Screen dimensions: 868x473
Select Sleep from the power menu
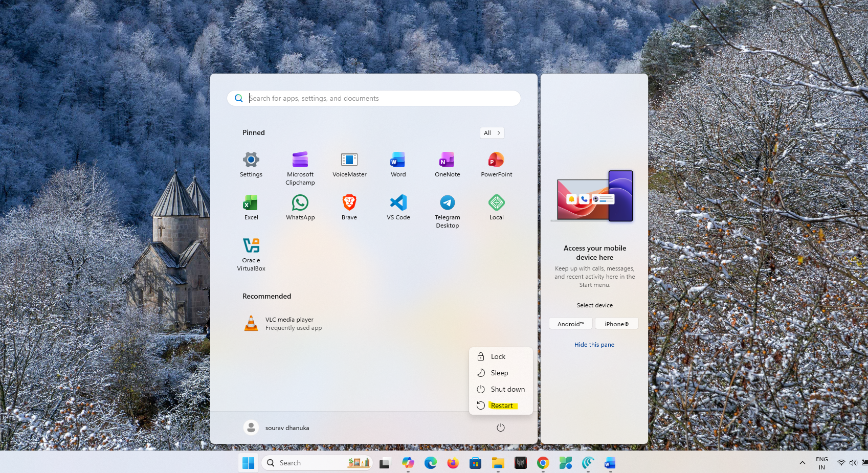tap(499, 373)
